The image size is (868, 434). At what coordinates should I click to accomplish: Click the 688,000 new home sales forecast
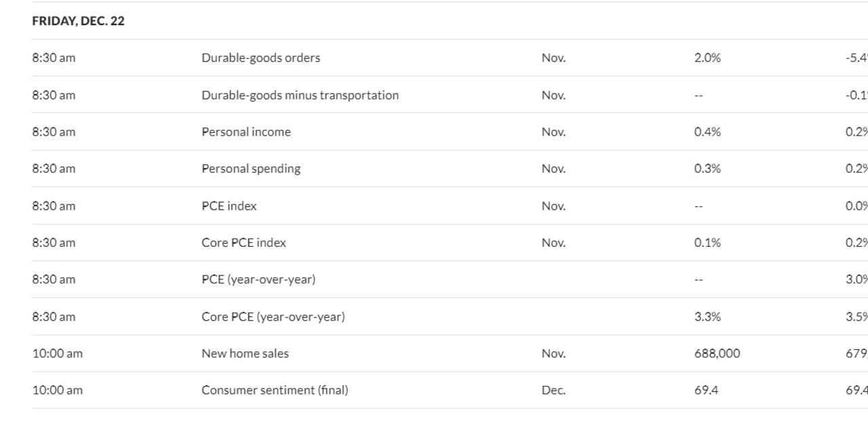(717, 353)
